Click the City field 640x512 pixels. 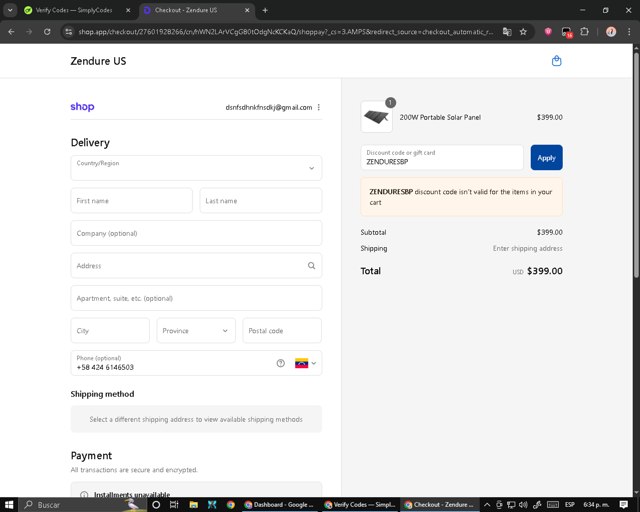coord(110,331)
